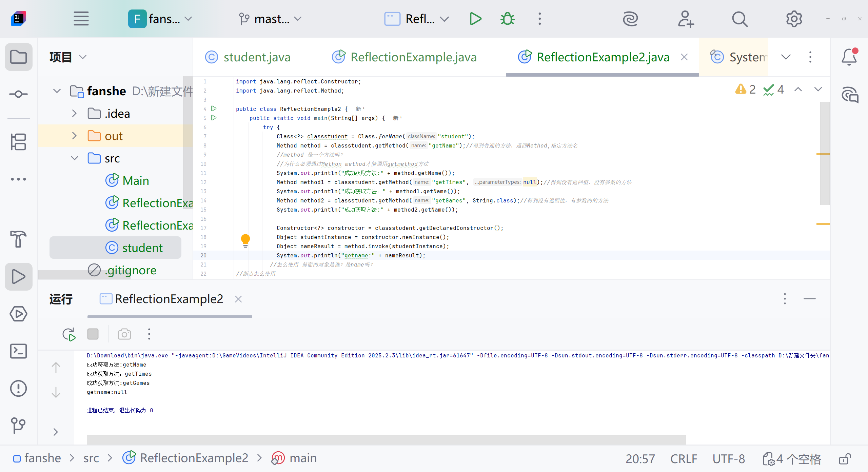This screenshot has width=868, height=472.
Task: Open the Structure tool window
Action: 18,142
